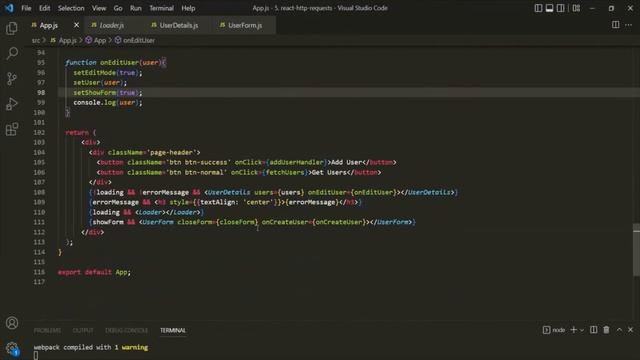Click 'function onEditUser(user){' line
This screenshot has height=360, width=640.
[x=115, y=62]
